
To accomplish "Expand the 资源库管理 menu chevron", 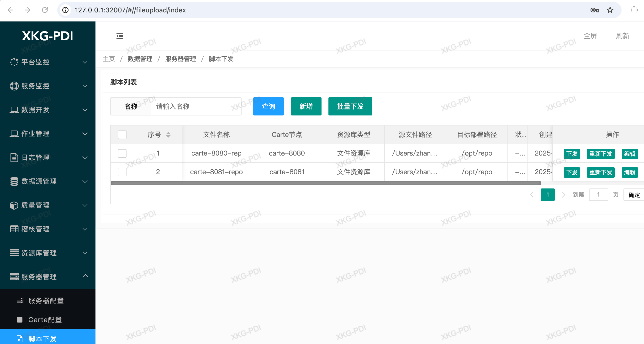I will tap(85, 253).
